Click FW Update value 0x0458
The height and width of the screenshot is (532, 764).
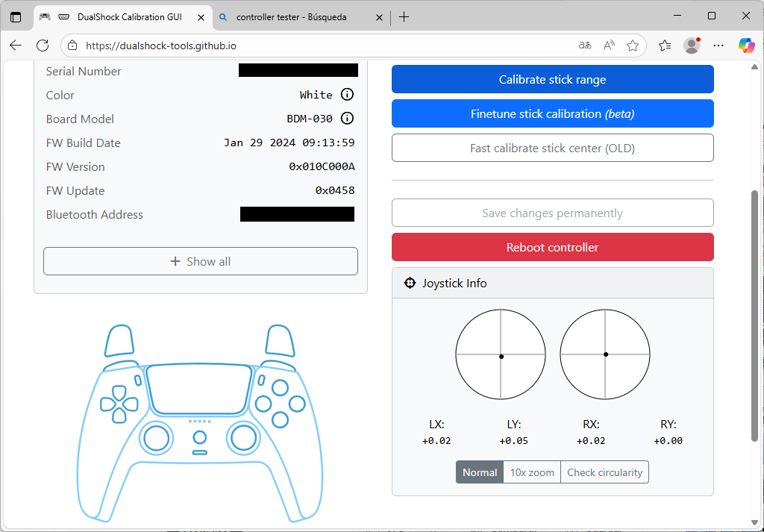[x=335, y=190]
